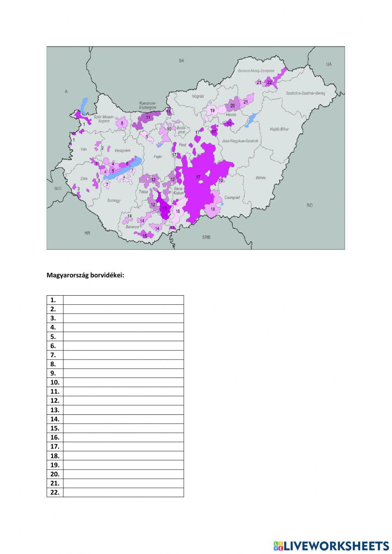Click the 'Magyarország borvidékei:' heading
The height and width of the screenshot is (554, 392).
tap(85, 275)
